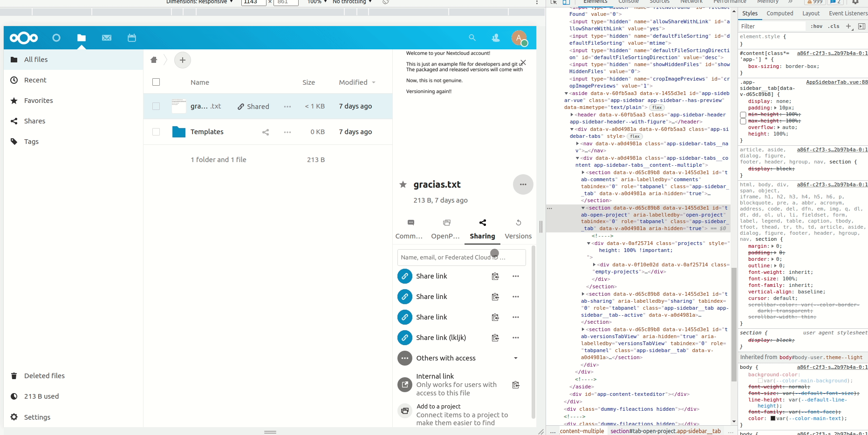
Task: Copy the first Share link using its clipboard icon
Action: 495,276
